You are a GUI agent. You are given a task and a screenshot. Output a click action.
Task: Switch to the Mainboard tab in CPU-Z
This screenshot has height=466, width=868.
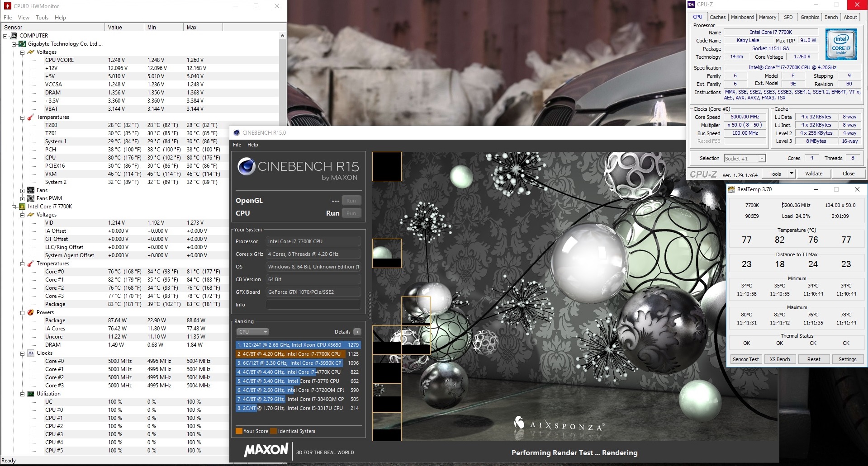click(x=742, y=17)
